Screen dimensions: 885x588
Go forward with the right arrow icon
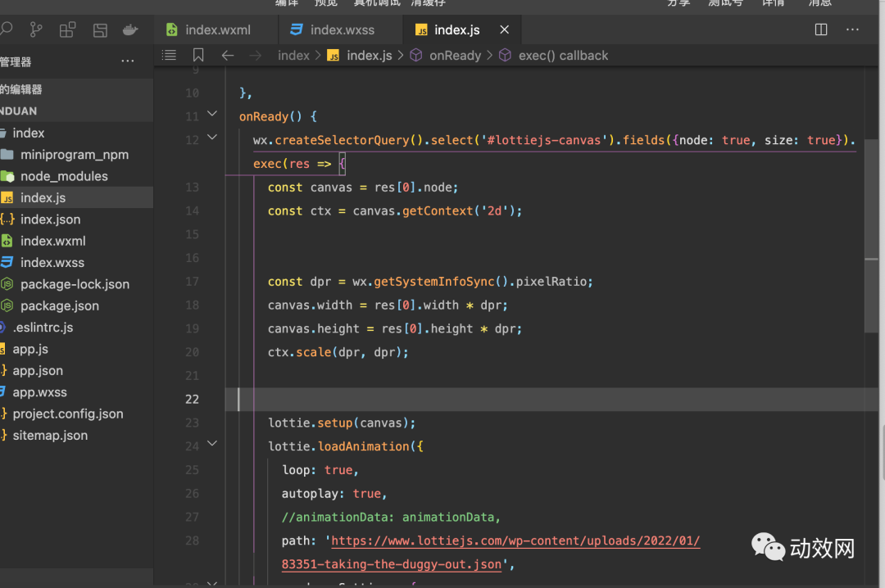pos(255,56)
